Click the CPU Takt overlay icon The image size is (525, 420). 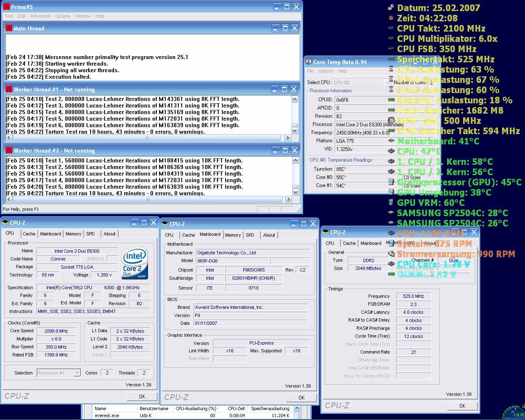(391, 28)
